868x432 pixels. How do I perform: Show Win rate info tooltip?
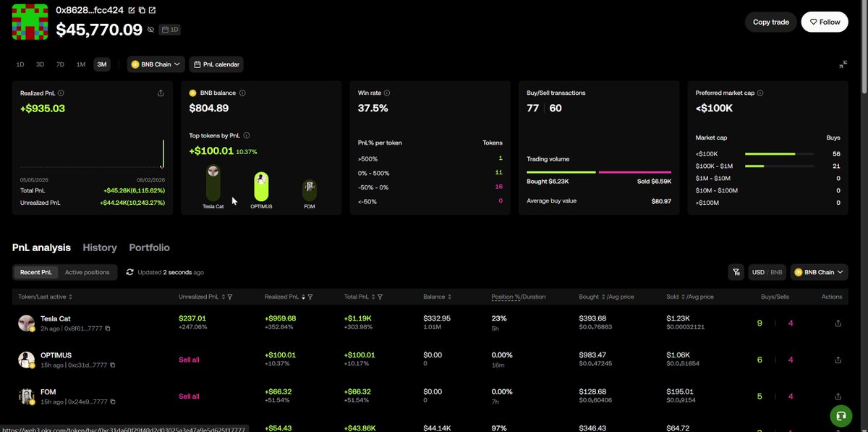388,93
